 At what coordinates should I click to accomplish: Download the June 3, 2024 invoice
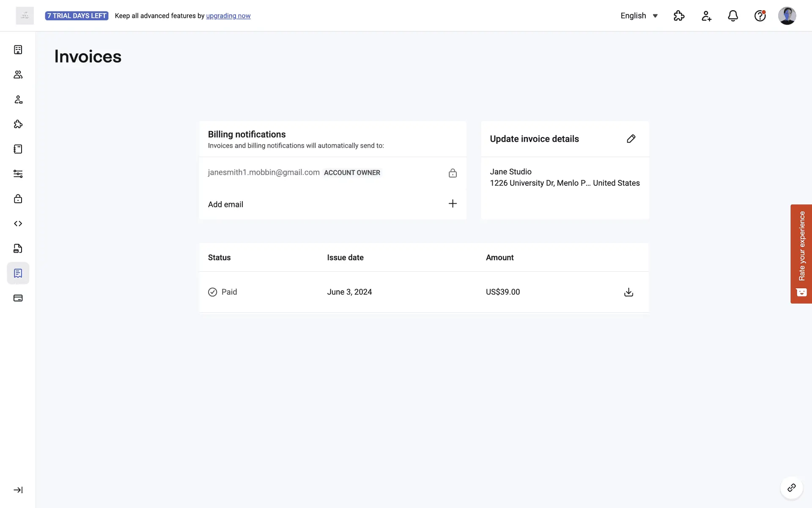point(628,292)
